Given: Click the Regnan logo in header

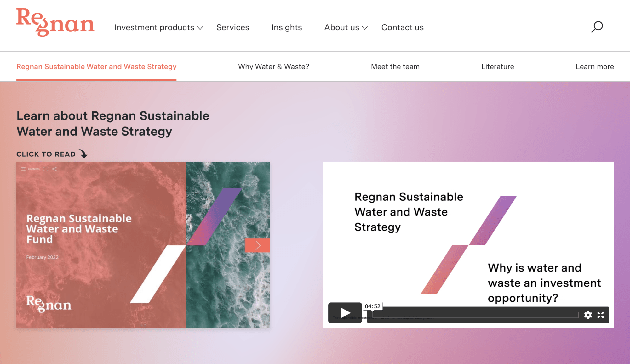Looking at the screenshot, I should 55,23.
